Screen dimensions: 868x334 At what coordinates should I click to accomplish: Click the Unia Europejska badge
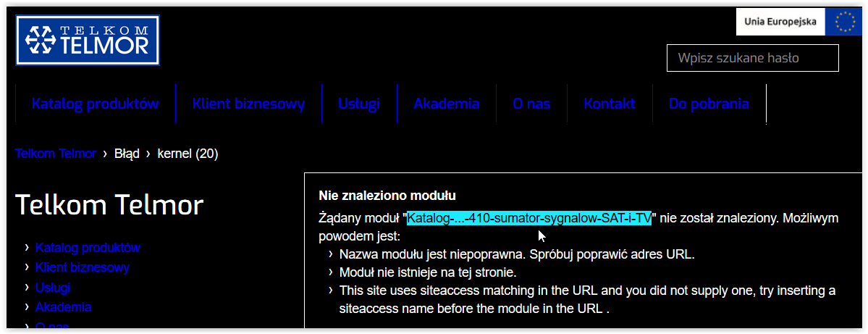point(780,22)
